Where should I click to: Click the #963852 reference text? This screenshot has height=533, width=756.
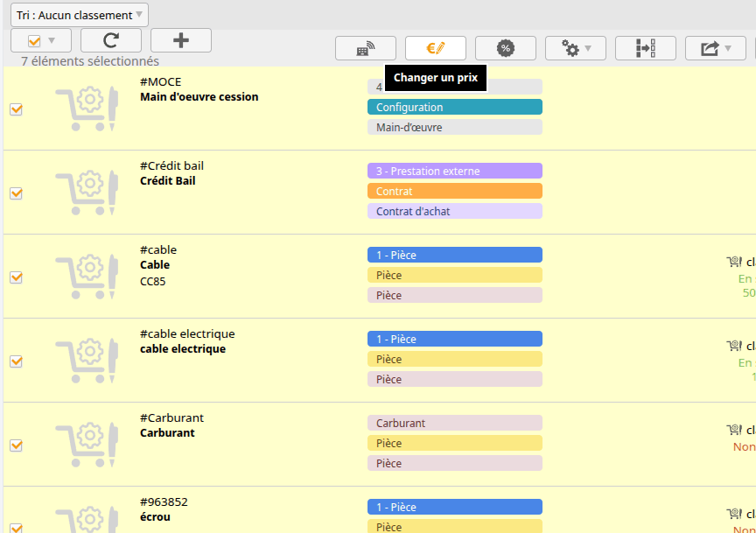coord(164,501)
